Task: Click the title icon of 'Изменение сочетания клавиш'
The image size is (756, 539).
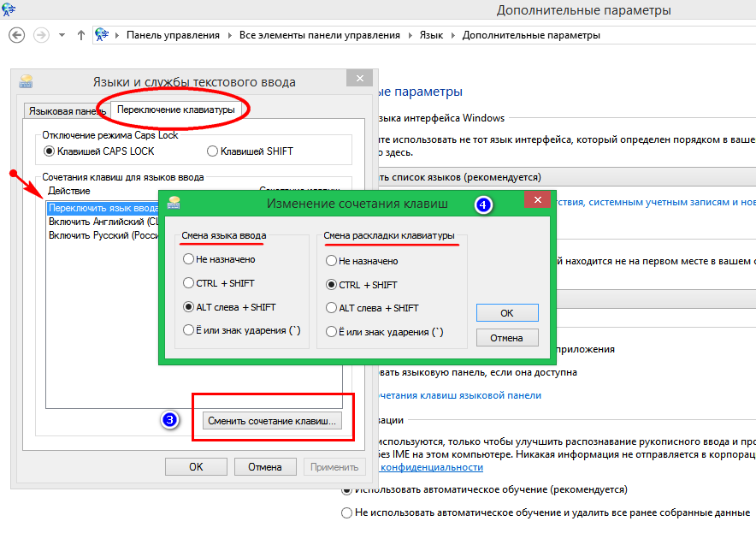Action: [x=174, y=204]
